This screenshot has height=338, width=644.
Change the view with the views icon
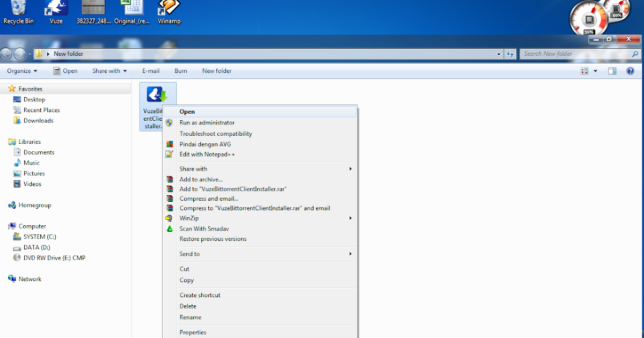584,71
